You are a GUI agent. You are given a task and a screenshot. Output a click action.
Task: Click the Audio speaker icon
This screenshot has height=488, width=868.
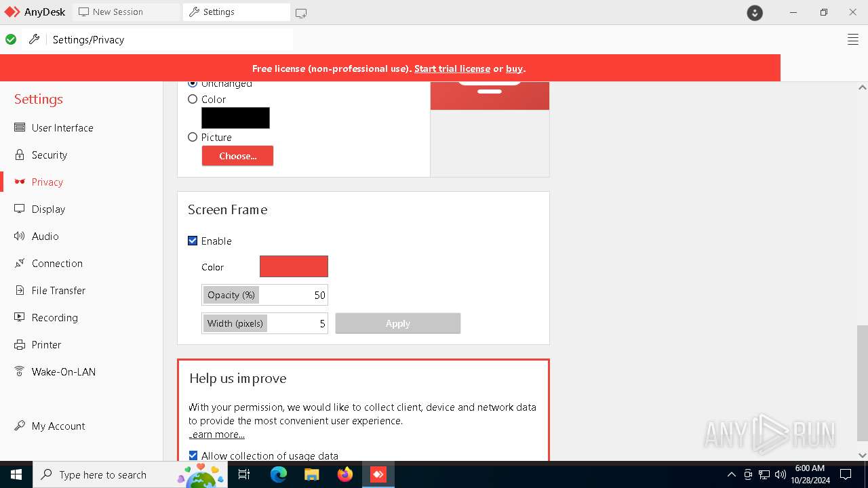[x=20, y=236]
